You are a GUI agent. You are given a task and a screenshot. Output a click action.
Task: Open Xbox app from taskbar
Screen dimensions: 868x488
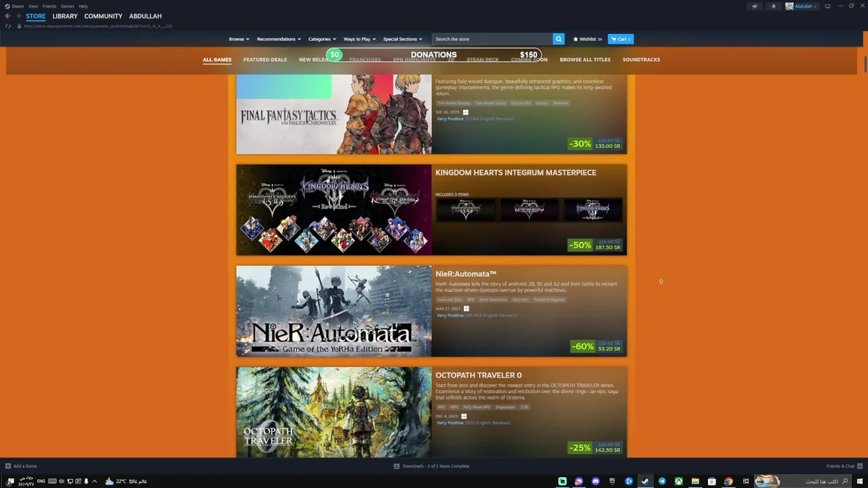pyautogui.click(x=678, y=481)
